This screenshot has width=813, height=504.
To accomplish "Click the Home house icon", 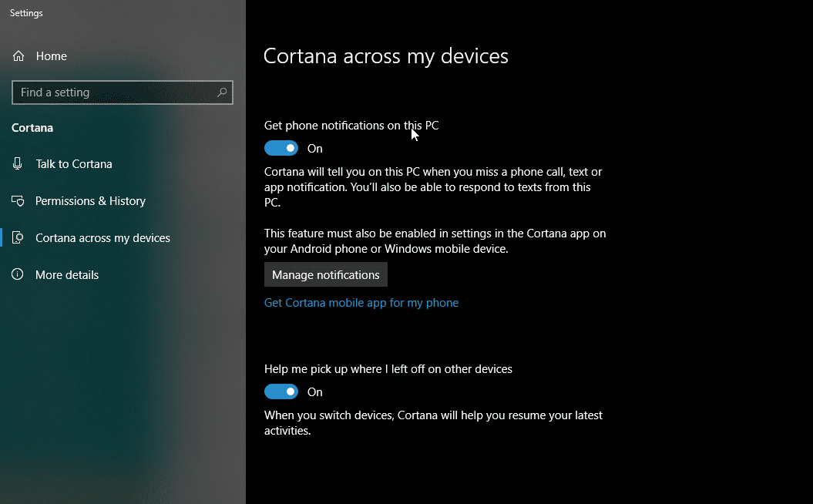I will tap(18, 56).
